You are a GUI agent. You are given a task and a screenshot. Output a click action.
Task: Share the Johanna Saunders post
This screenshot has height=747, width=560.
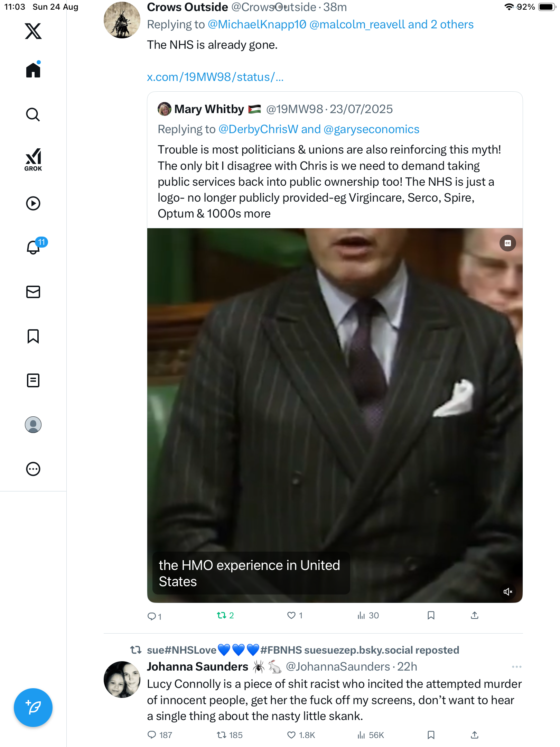tap(475, 735)
